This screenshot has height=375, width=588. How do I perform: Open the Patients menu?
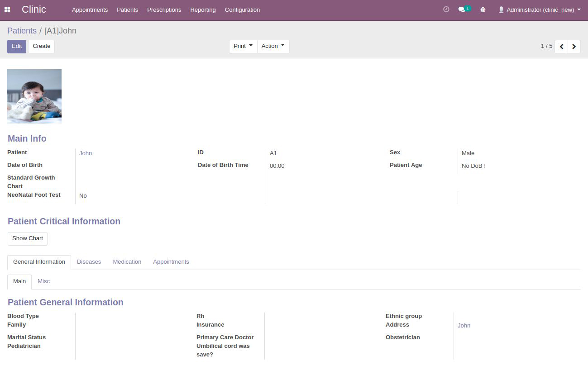tap(127, 9)
